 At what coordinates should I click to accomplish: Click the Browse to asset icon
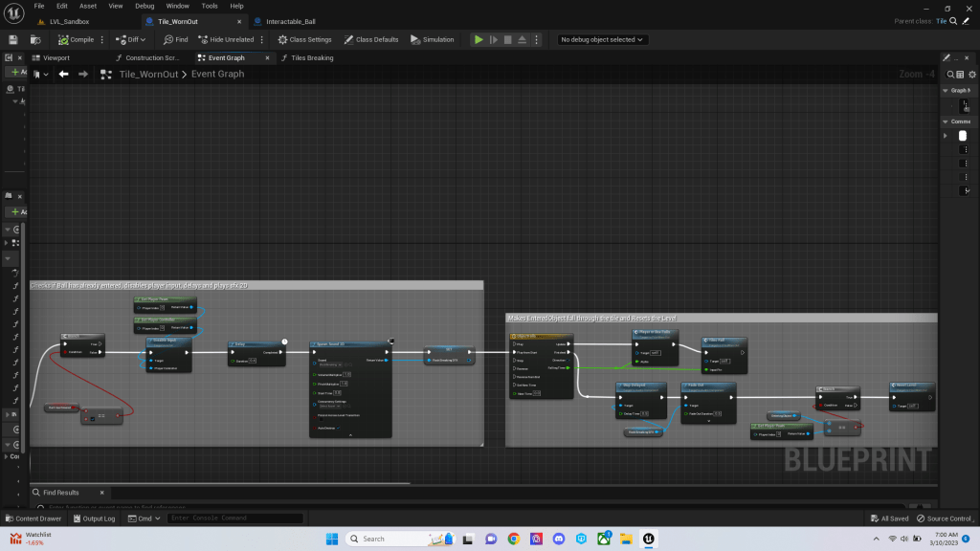[x=34, y=39]
